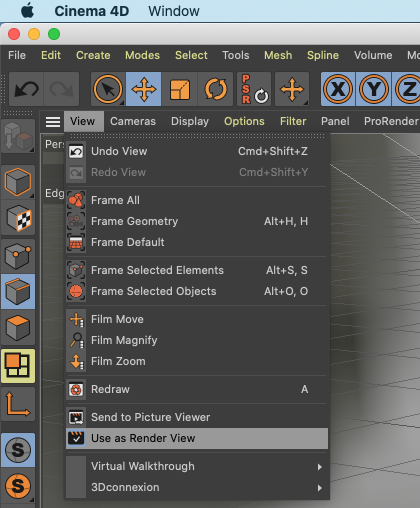Toggle the blue-highlighted S snap icon
This screenshot has width=420, height=508.
(18, 450)
